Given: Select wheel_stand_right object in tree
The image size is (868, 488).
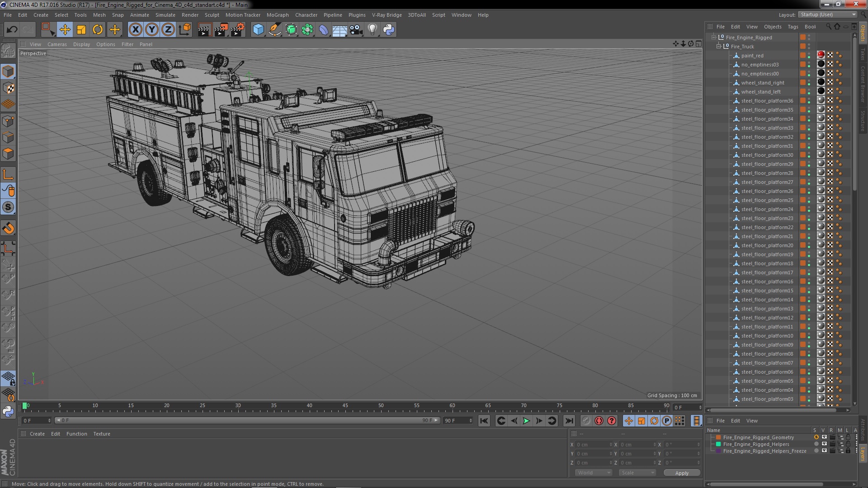Looking at the screenshot, I should (763, 83).
